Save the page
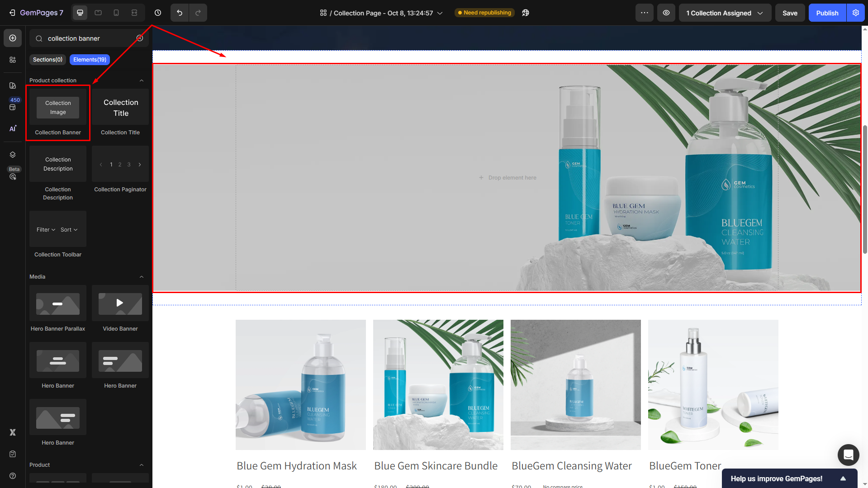Screen dimensions: 868x488 (790, 13)
